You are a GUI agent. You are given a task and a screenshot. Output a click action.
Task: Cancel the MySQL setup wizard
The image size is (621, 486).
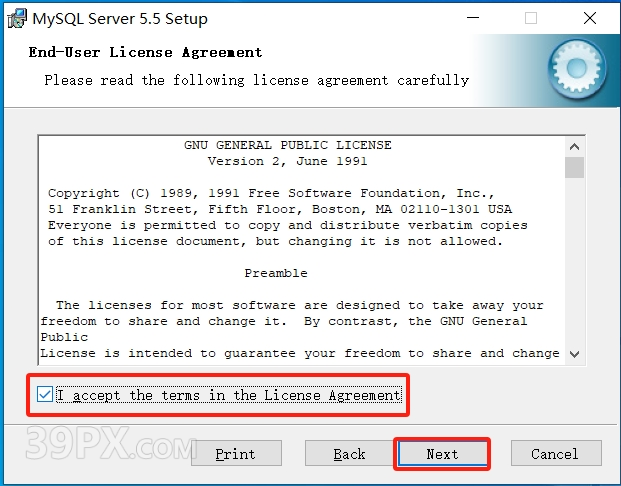pyautogui.click(x=554, y=454)
